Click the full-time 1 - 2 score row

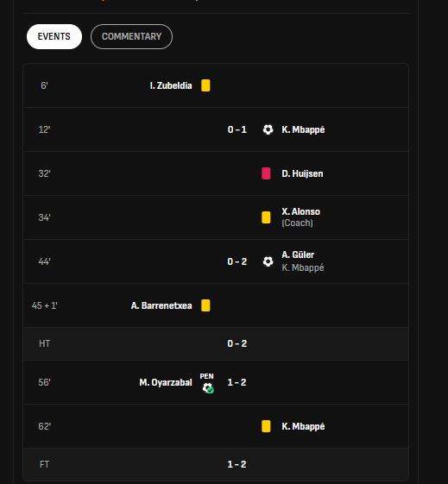(x=216, y=464)
